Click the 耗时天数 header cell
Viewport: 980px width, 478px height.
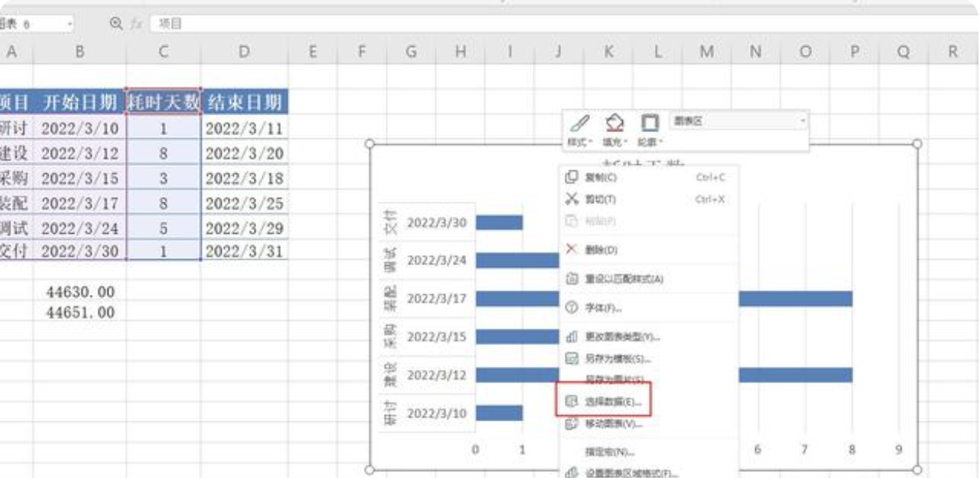pyautogui.click(x=164, y=102)
